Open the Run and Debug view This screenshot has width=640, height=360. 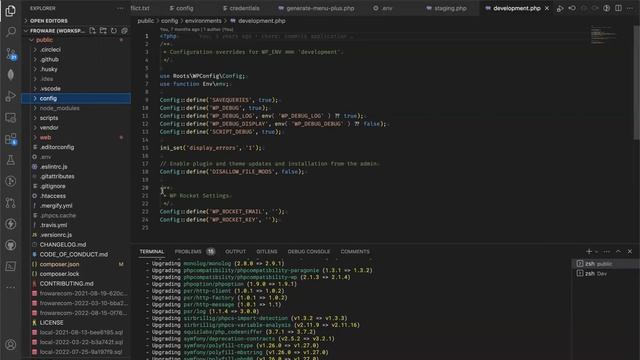pos(11,96)
